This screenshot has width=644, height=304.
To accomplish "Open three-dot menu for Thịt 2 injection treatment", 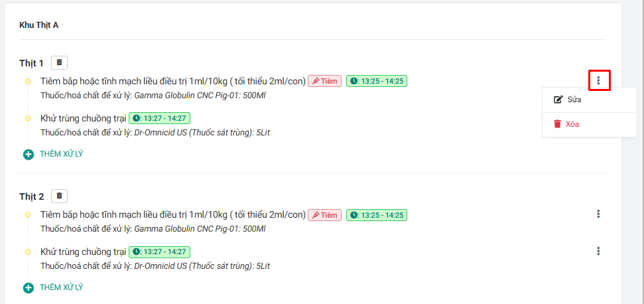I will point(598,214).
